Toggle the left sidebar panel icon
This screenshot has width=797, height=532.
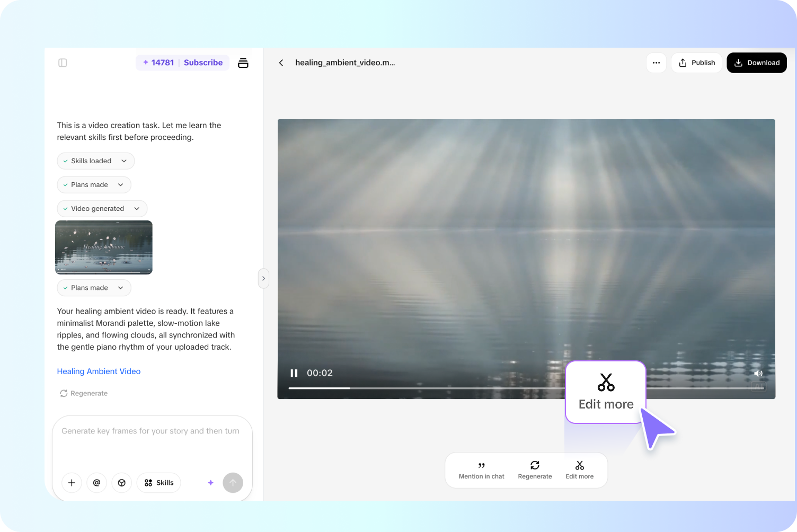click(63, 63)
